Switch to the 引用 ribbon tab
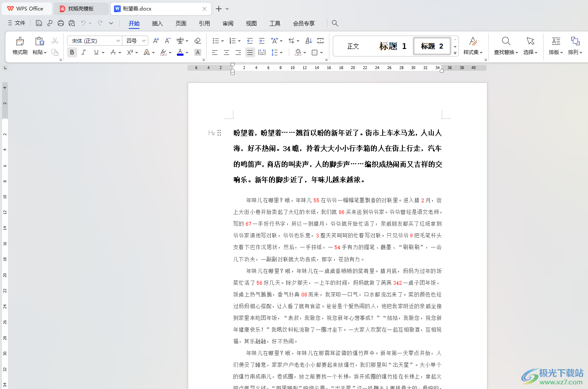588x389 pixels. point(204,23)
